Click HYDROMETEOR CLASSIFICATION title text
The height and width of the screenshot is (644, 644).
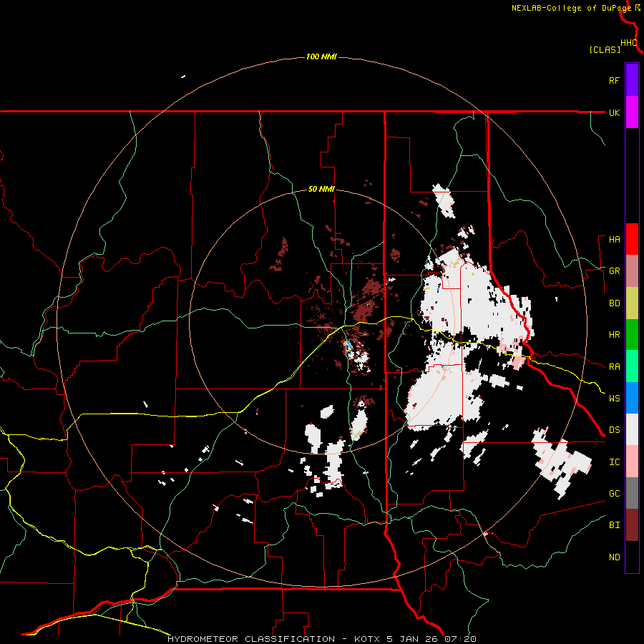tap(251, 639)
